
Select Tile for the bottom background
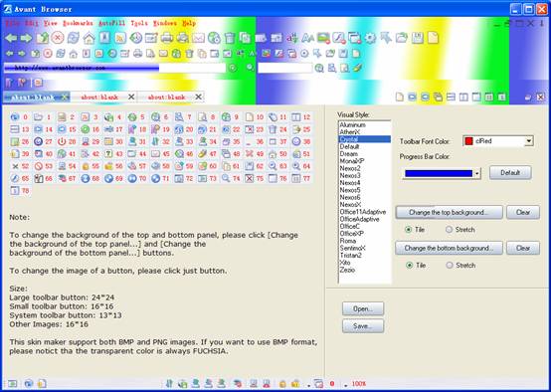click(409, 265)
